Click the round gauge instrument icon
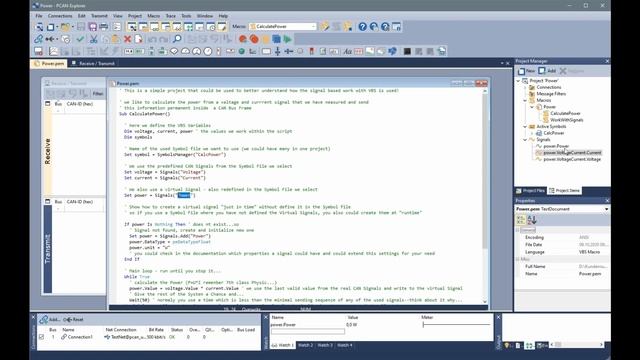This screenshot has width=640, height=360. pyautogui.click(x=196, y=51)
